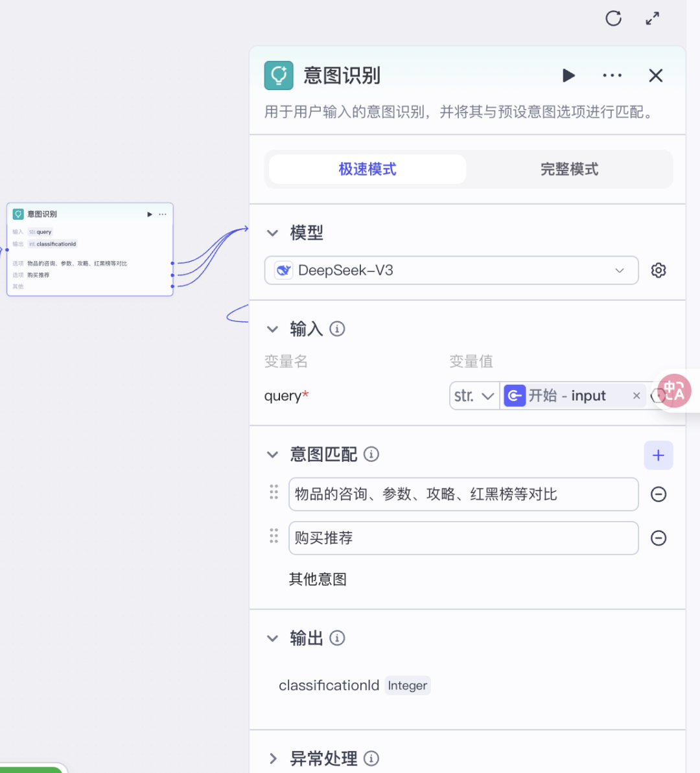Run the small 意图识别 canvas node
Screen dimensions: 700x773
[150, 214]
